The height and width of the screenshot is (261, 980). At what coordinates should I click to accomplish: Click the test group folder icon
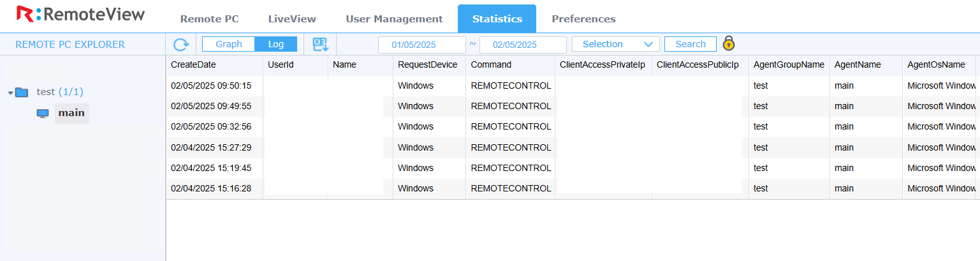(22, 93)
